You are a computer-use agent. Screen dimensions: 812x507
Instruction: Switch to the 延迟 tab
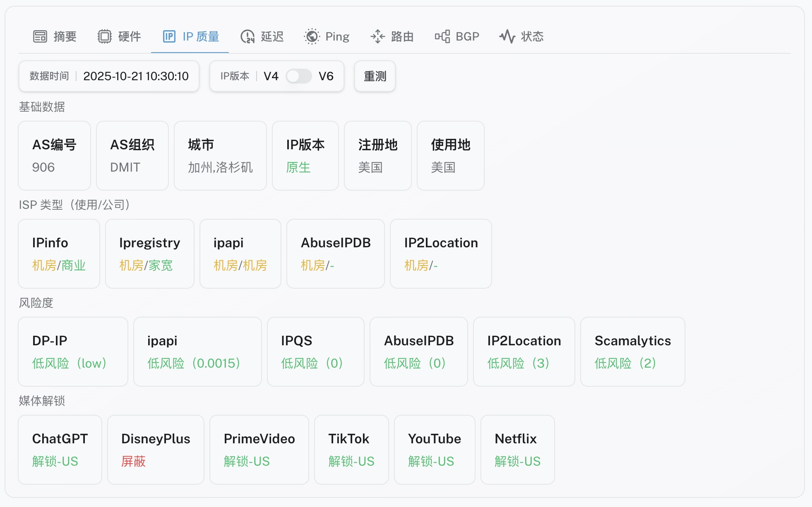click(x=272, y=36)
